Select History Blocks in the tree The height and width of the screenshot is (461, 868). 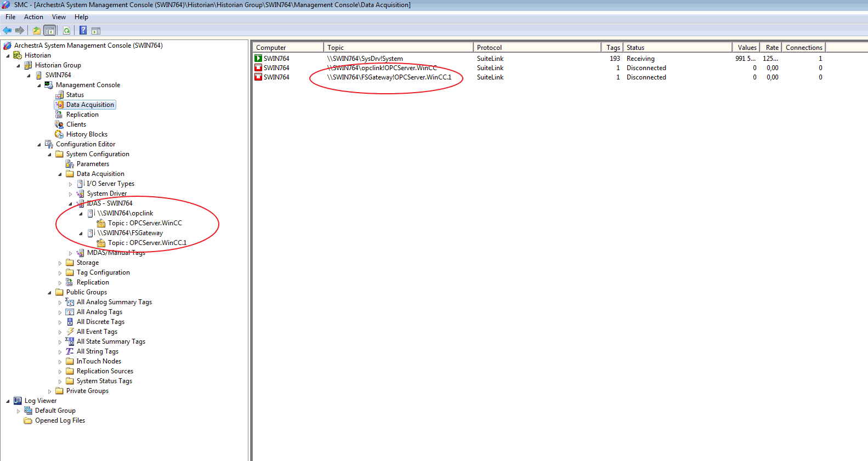click(x=87, y=134)
